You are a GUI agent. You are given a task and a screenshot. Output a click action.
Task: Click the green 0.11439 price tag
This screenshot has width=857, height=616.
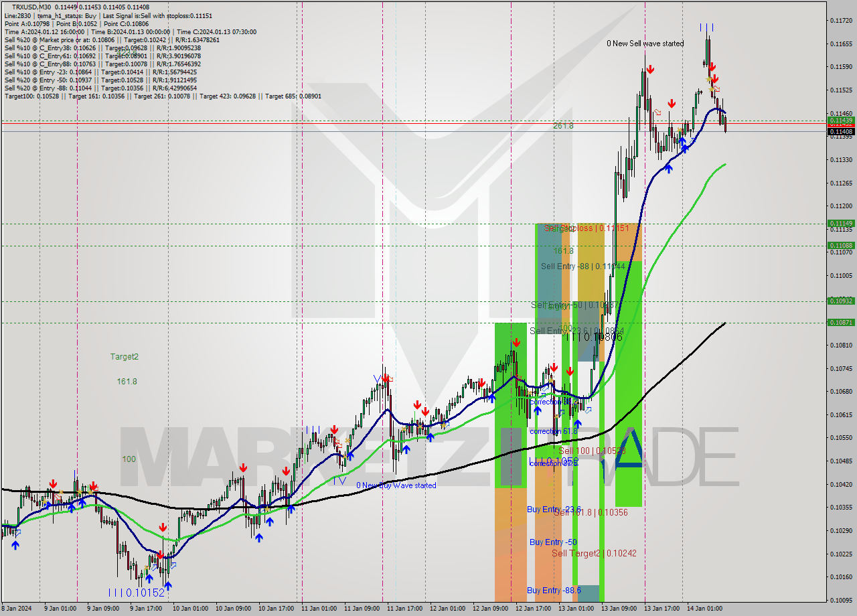tap(841, 121)
